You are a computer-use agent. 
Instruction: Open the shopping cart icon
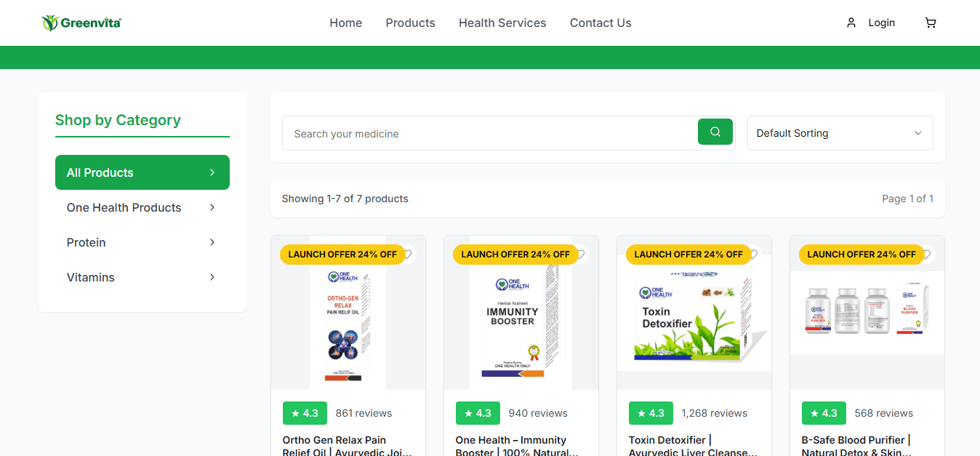[x=931, y=23]
